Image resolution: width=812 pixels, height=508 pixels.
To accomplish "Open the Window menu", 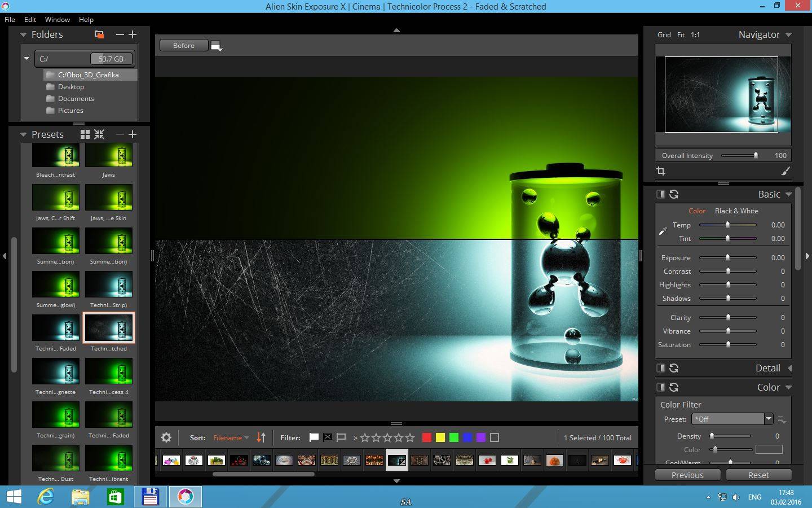I will tap(58, 19).
